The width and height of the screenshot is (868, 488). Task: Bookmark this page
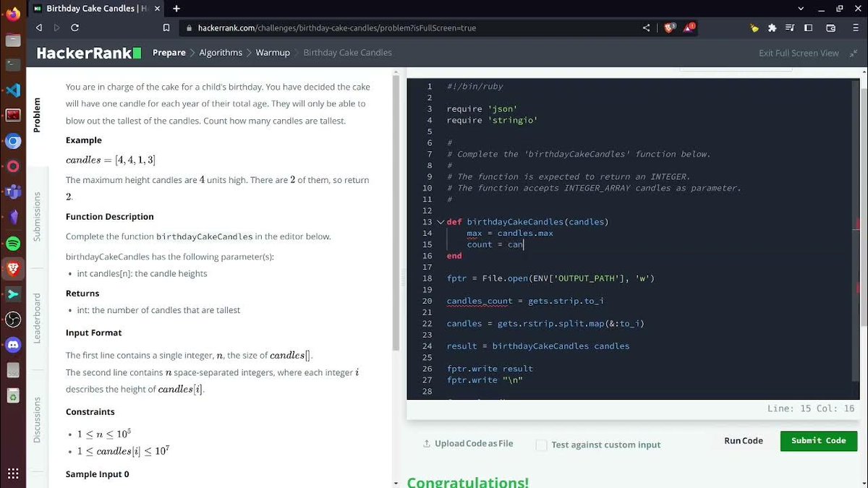click(x=166, y=28)
